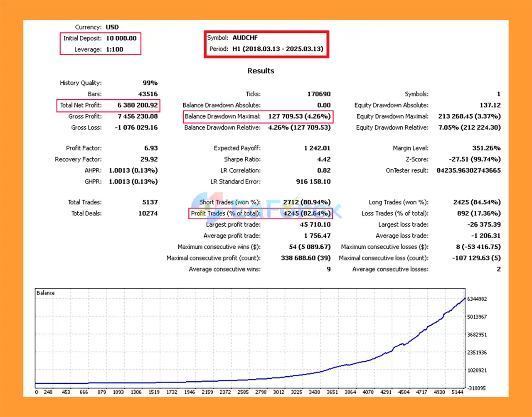
Task: Click the AUDCHF symbol name
Action: (245, 38)
